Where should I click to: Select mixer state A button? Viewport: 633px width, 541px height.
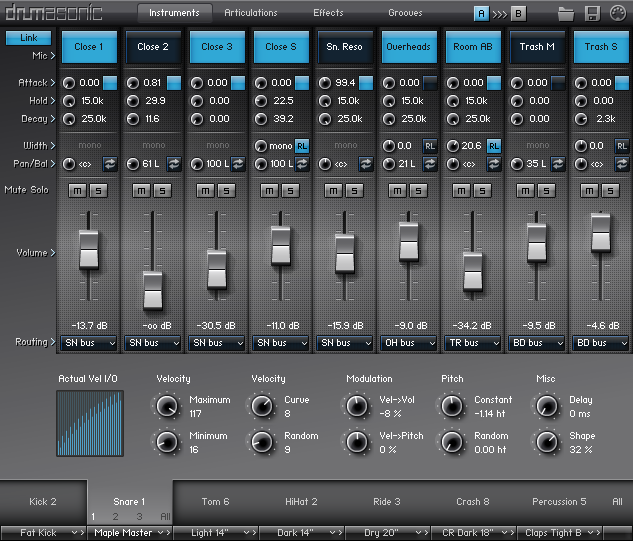point(481,14)
